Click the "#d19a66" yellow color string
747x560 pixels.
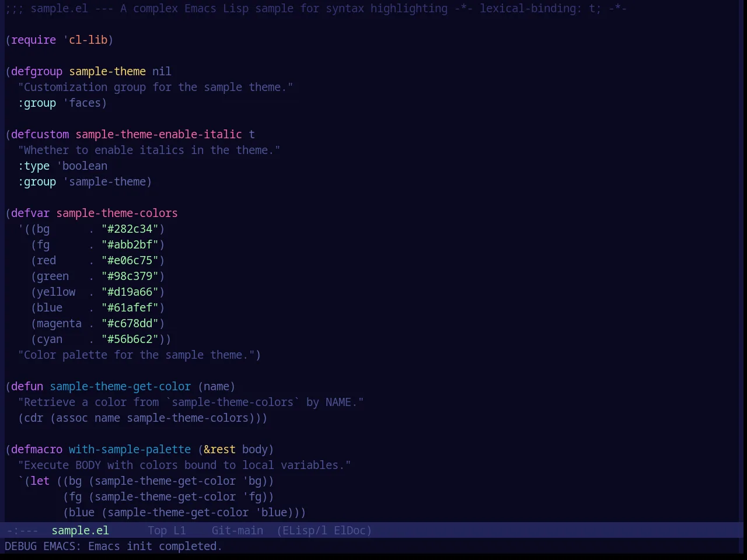tap(130, 292)
